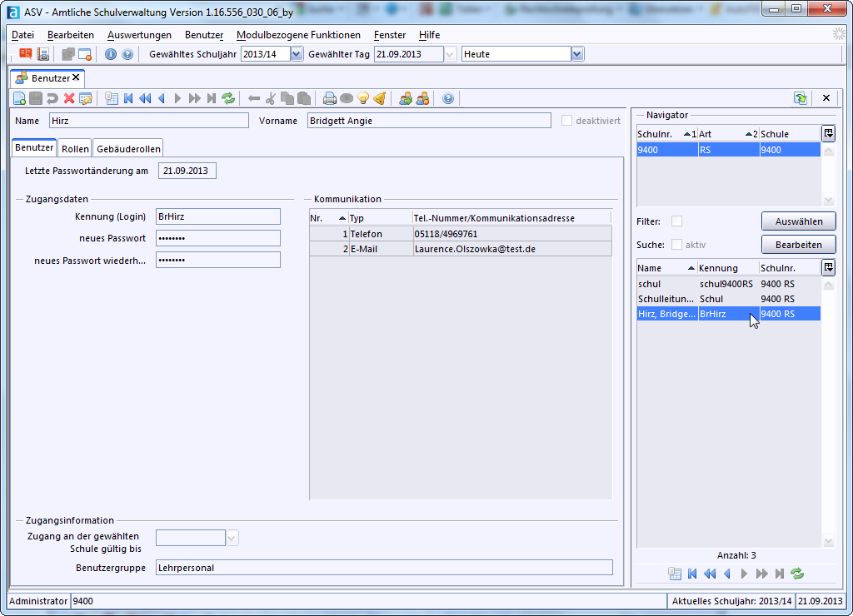Jump to last record in user toolbar
The height and width of the screenshot is (616, 853).
pos(212,98)
